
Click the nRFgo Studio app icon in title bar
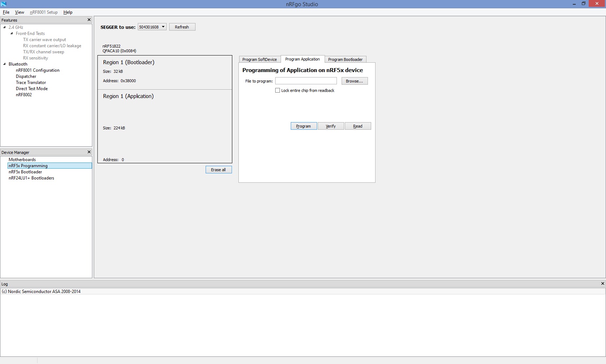(4, 4)
